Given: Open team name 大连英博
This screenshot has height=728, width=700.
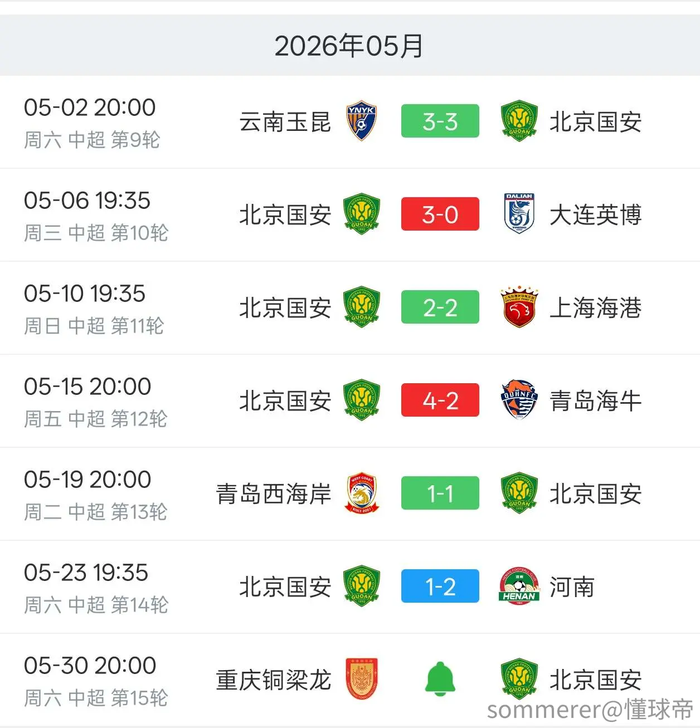Looking at the screenshot, I should [x=595, y=215].
